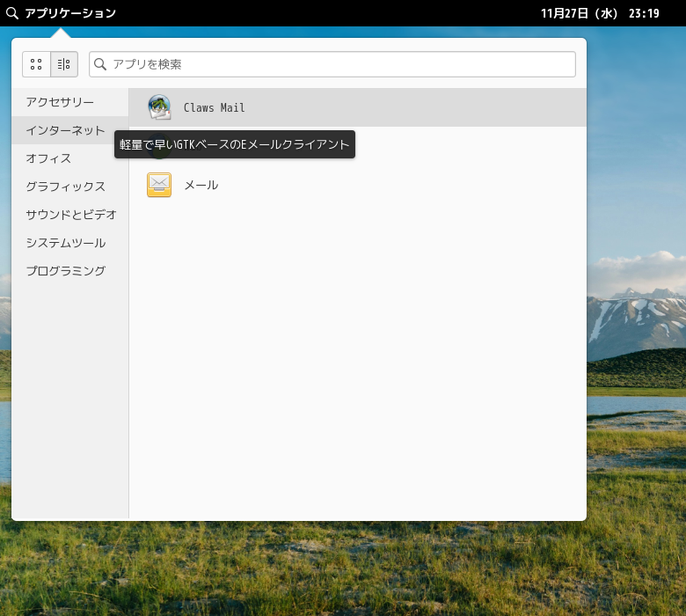Click the Claws Mail text label
Image resolution: width=686 pixels, height=616 pixels.
click(x=214, y=107)
